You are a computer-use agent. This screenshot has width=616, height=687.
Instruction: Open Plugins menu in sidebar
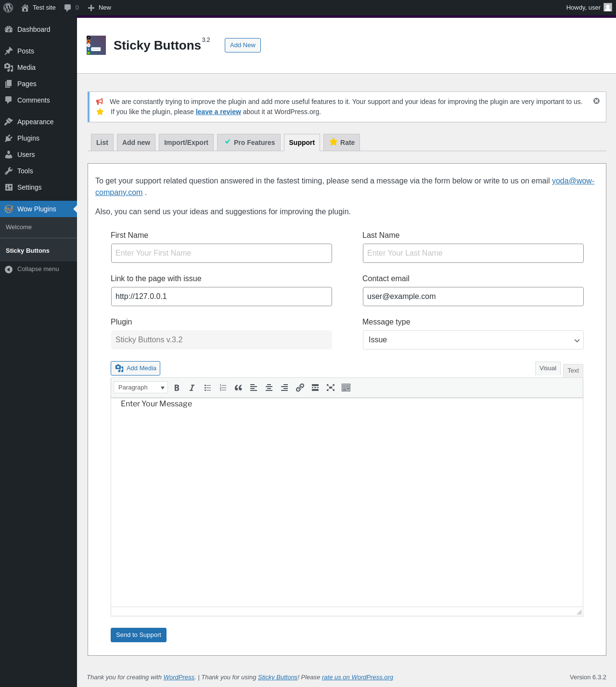[38, 138]
